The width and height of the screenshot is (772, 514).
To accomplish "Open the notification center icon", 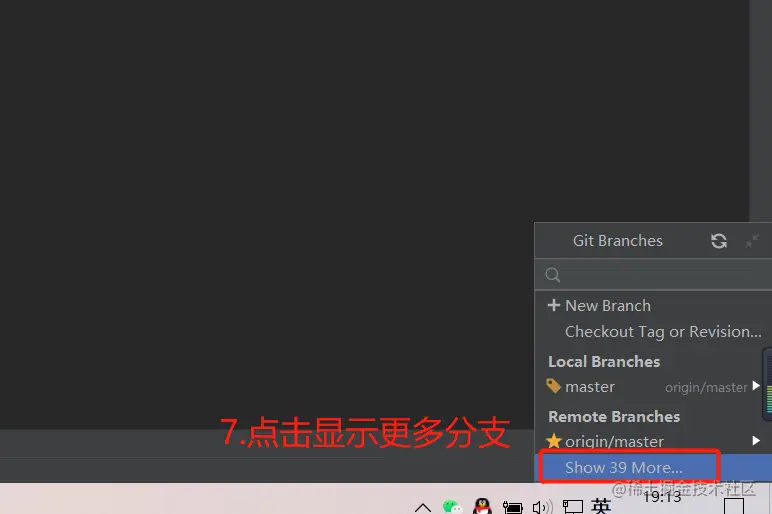I will click(734, 506).
